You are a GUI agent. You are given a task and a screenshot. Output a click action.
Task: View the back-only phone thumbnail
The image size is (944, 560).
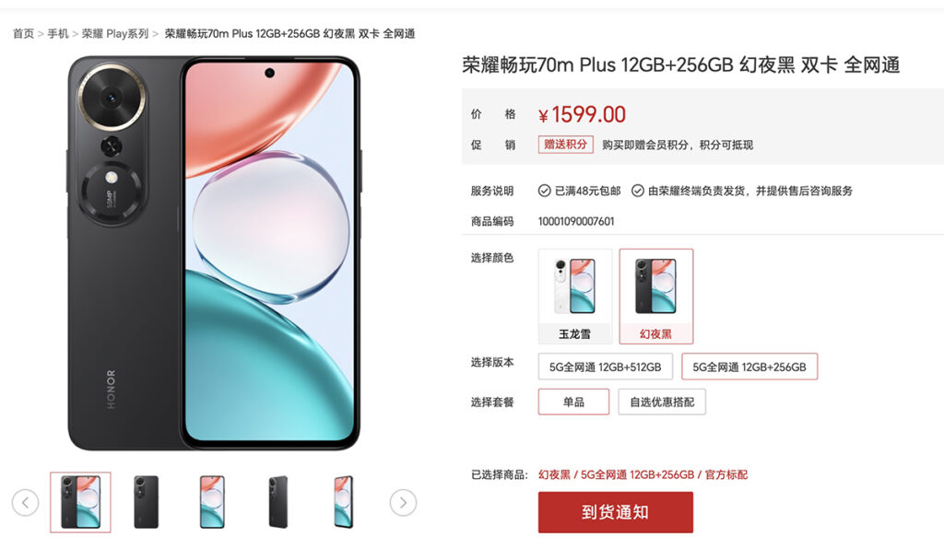pyautogui.click(x=147, y=502)
